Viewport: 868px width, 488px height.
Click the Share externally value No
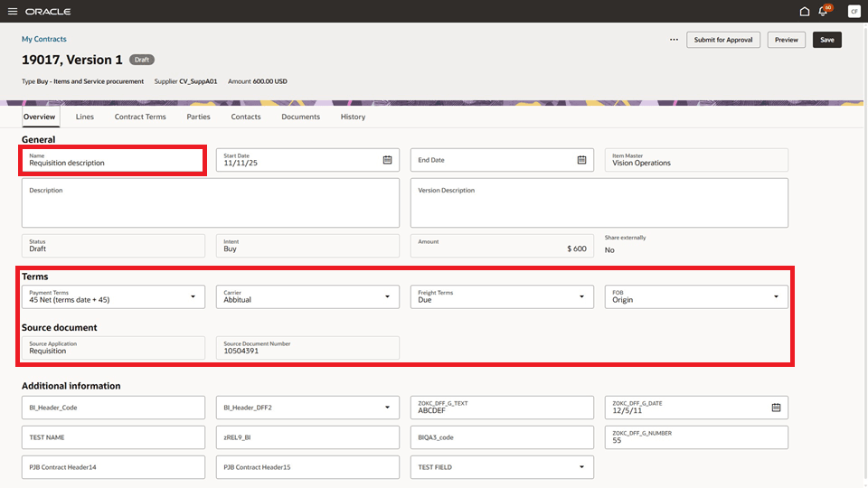609,250
